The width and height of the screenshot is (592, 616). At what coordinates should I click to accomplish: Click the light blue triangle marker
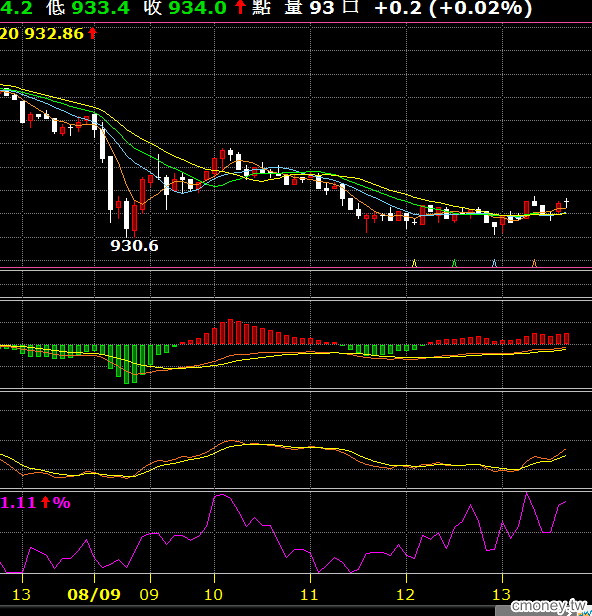[x=494, y=263]
